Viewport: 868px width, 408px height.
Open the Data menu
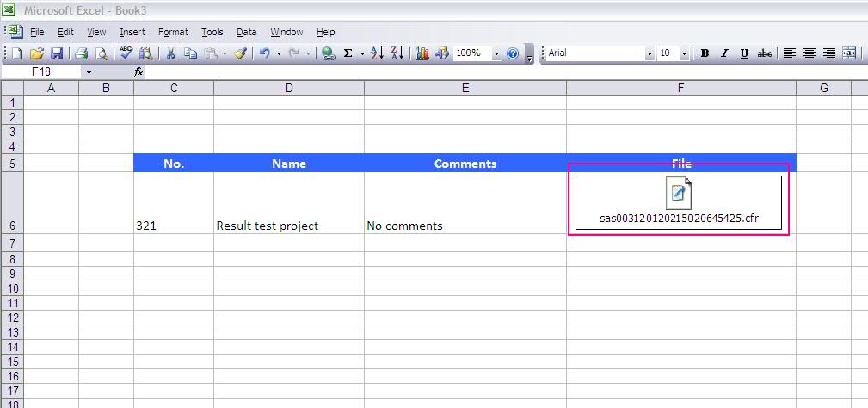click(x=246, y=32)
